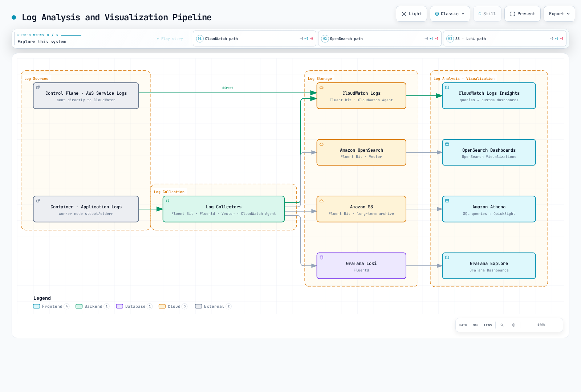The width and height of the screenshot is (581, 392).
Task: Select the 02 OpenSearch path view
Action: point(379,38)
